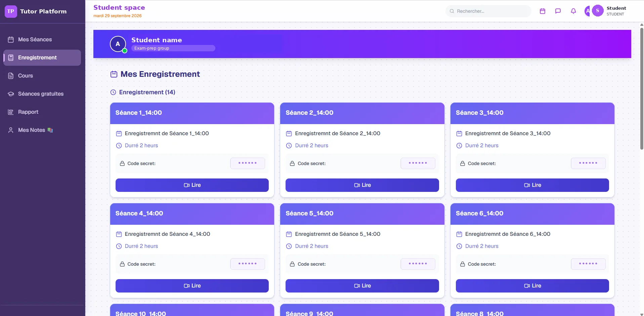Go to Mes Séances in sidebar
This screenshot has width=644, height=316.
[42, 40]
